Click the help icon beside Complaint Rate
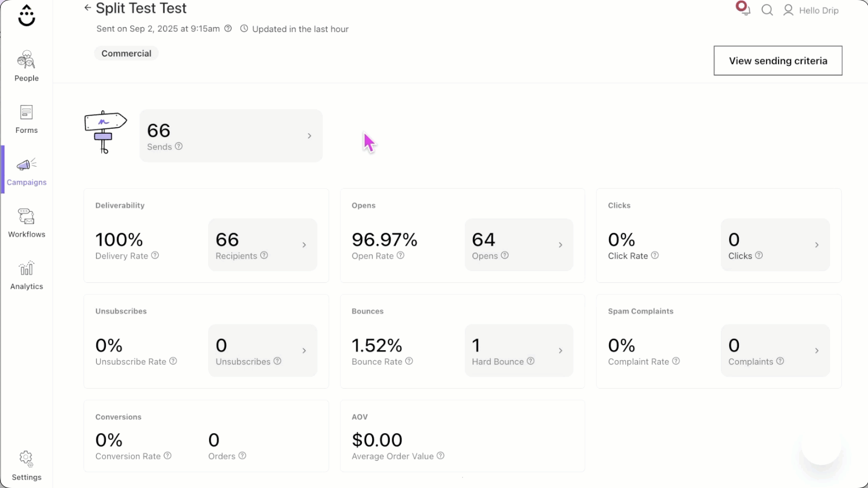The width and height of the screenshot is (868, 488). (676, 361)
